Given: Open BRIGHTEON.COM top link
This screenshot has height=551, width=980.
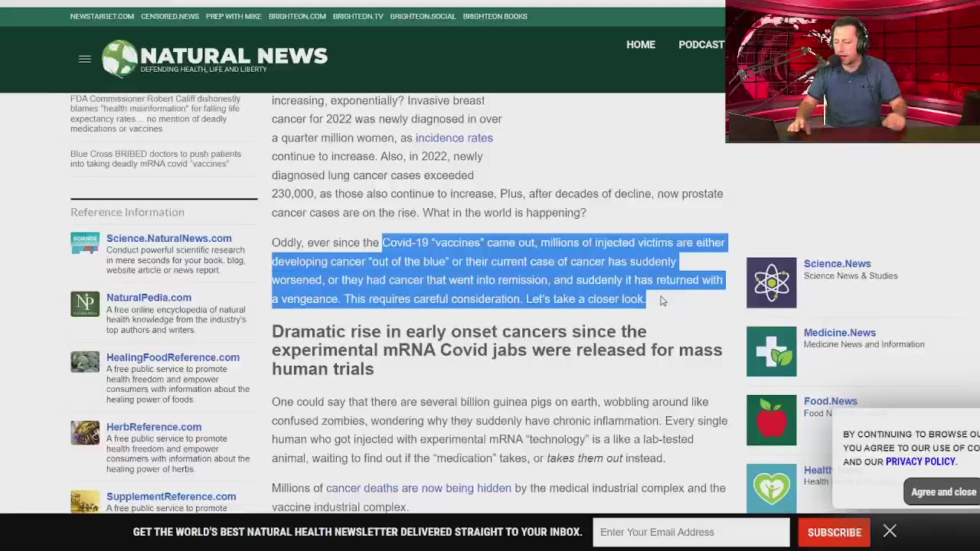Looking at the screenshot, I should pos(297,16).
